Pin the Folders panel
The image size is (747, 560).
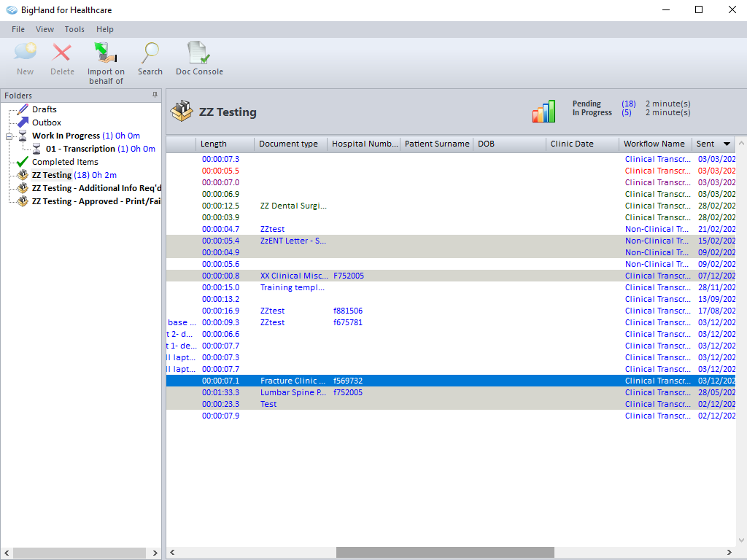point(155,95)
